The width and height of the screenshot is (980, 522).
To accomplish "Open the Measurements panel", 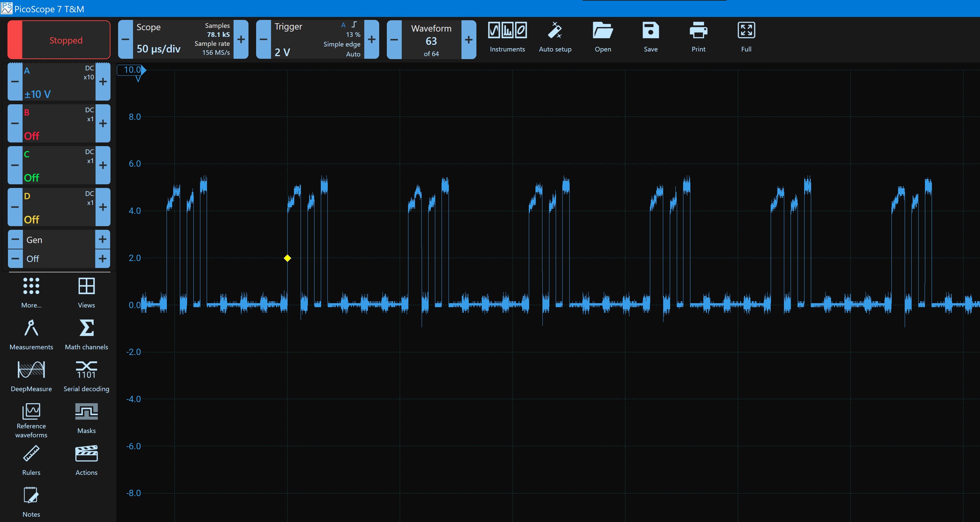I will (31, 334).
